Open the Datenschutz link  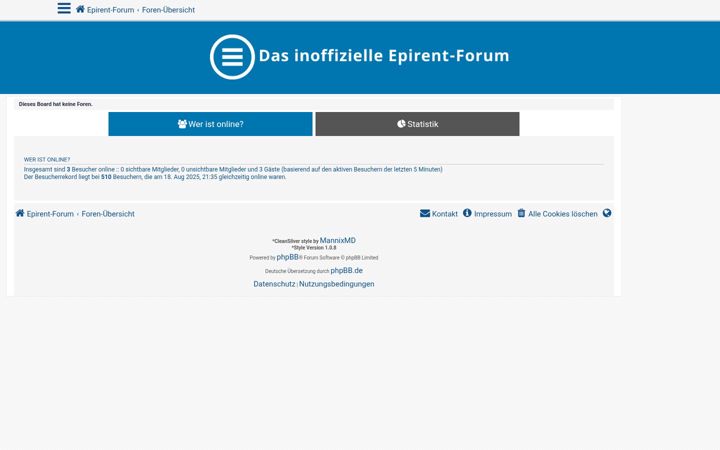tap(274, 284)
